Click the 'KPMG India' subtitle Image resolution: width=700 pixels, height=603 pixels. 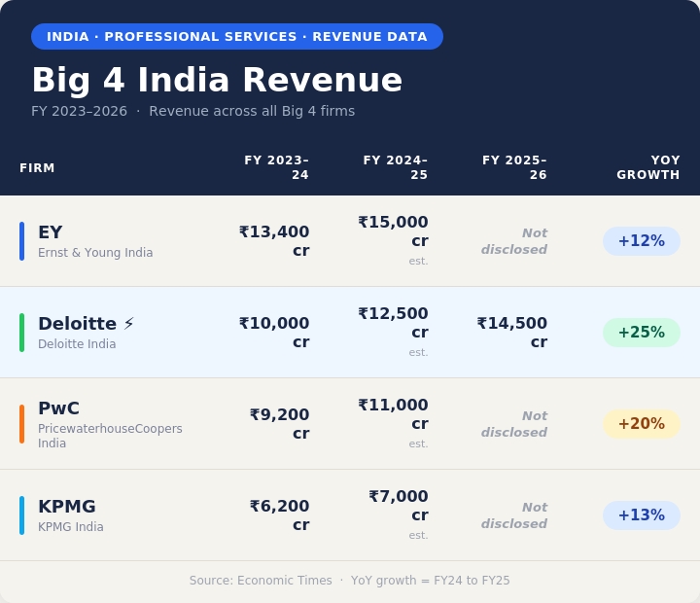pyautogui.click(x=71, y=526)
